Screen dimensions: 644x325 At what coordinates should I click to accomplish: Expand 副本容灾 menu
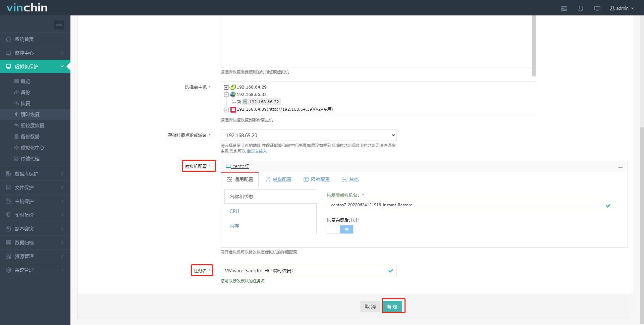click(35, 229)
